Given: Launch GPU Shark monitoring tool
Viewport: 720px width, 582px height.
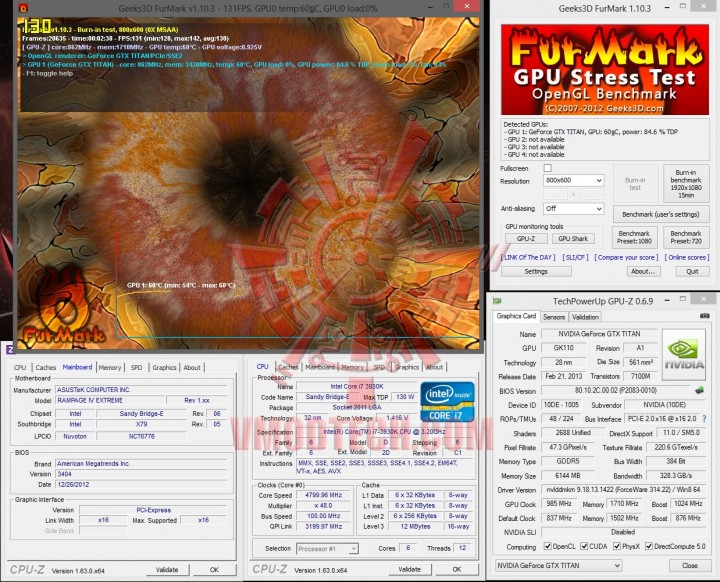Looking at the screenshot, I should (x=573, y=239).
